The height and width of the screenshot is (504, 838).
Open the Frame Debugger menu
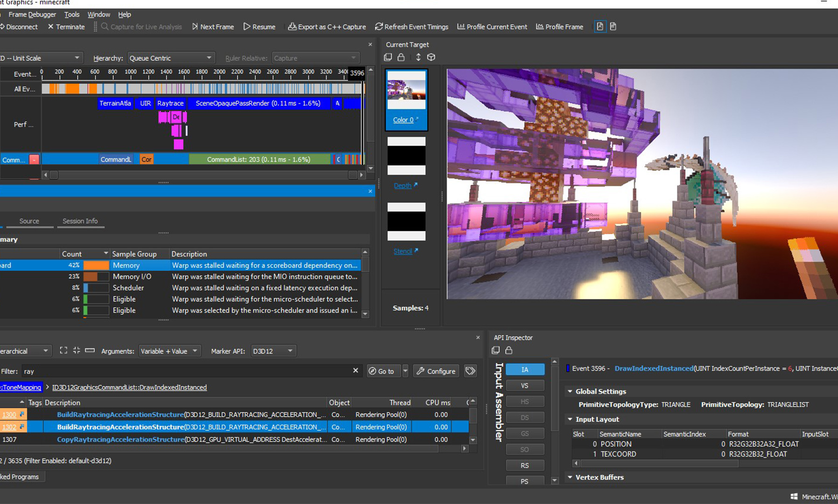pos(32,14)
